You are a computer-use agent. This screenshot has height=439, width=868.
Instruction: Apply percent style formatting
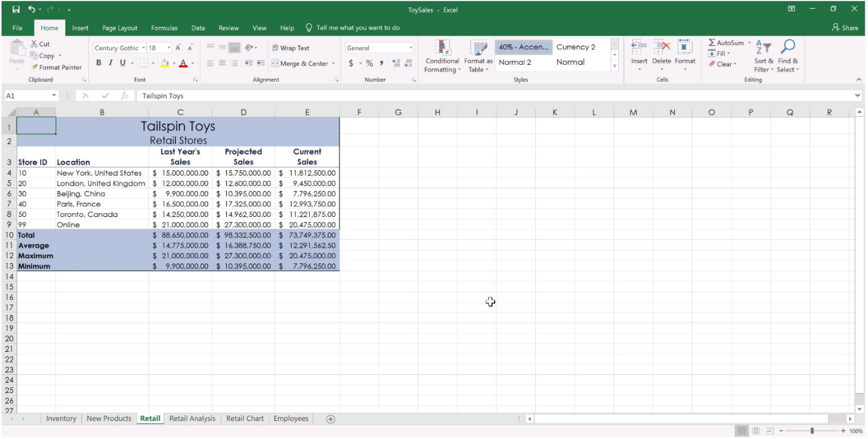click(369, 63)
